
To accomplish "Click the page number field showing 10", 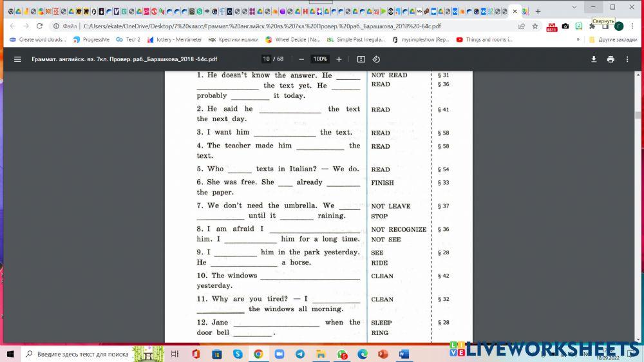I will 266,59.
